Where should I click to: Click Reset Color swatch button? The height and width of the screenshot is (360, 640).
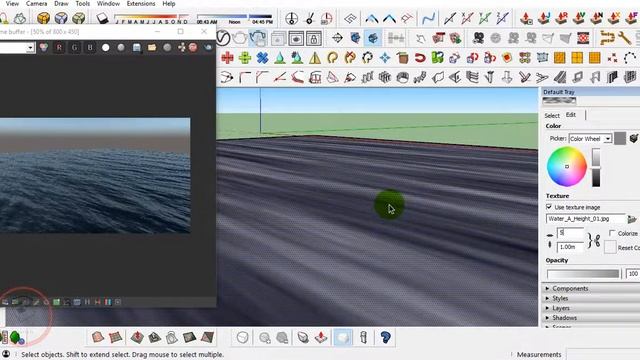pos(610,247)
